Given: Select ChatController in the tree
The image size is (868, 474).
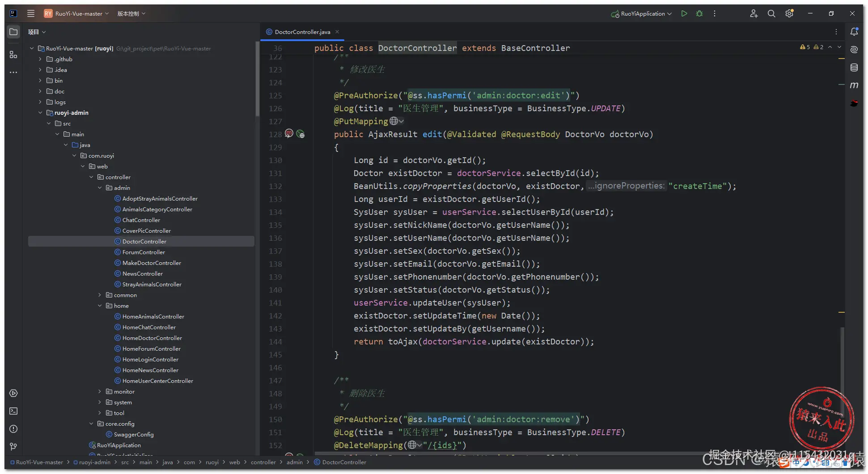Looking at the screenshot, I should point(141,220).
